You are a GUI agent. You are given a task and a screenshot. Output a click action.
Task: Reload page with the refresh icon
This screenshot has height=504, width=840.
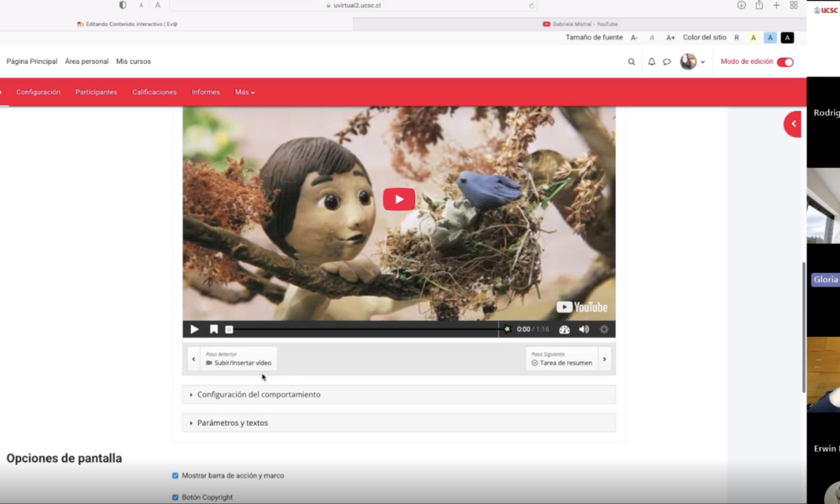click(x=532, y=5)
